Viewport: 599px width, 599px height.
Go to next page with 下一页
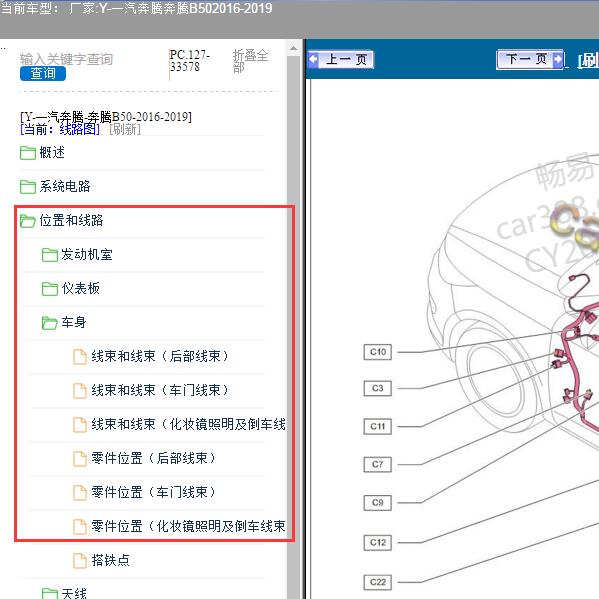click(530, 60)
